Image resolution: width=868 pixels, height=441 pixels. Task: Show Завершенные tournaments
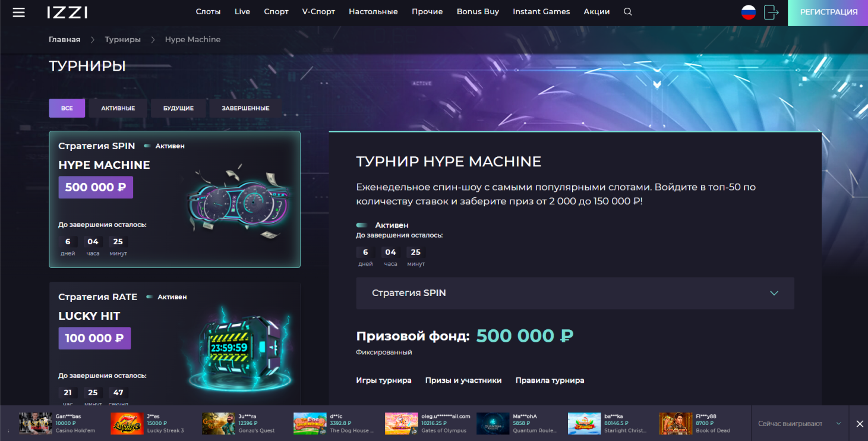pyautogui.click(x=245, y=108)
